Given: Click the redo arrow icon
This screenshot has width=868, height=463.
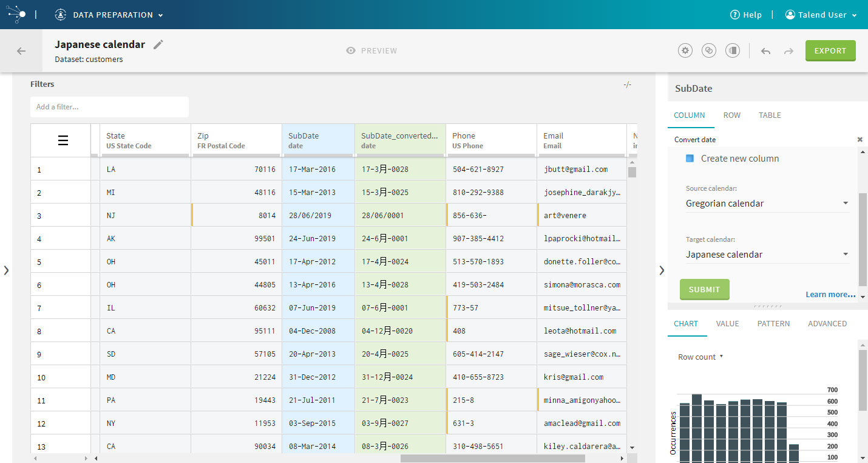Looking at the screenshot, I should pyautogui.click(x=788, y=51).
